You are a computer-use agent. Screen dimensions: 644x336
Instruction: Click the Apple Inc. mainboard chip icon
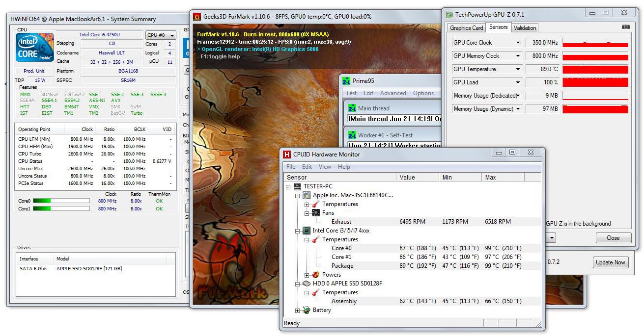tap(307, 195)
